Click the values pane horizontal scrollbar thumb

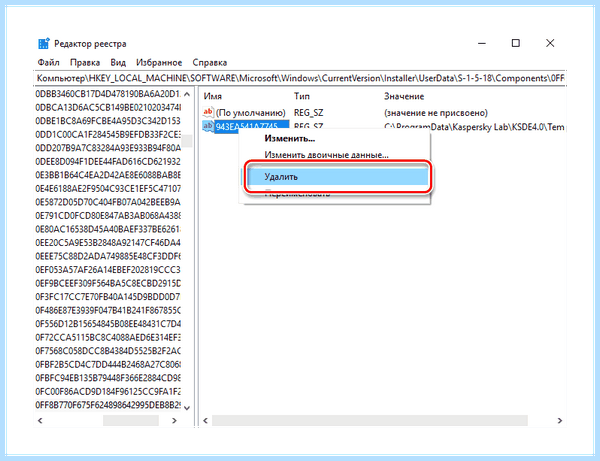370,420
